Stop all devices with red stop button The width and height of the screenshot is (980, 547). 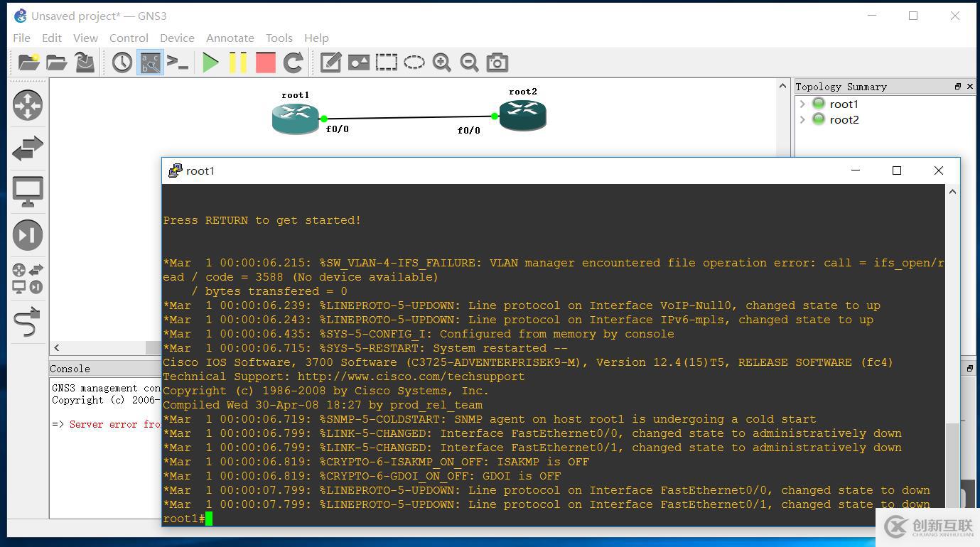(x=266, y=63)
